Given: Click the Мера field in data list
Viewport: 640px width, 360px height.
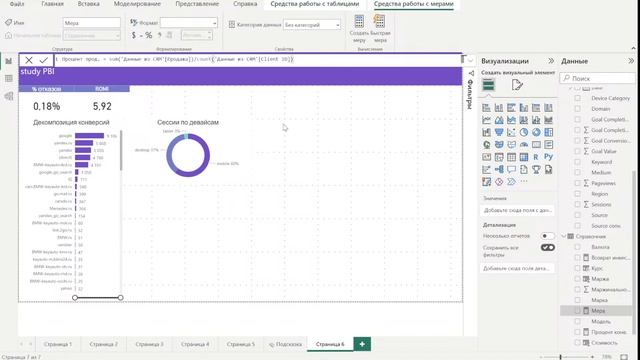Looking at the screenshot, I should [598, 311].
